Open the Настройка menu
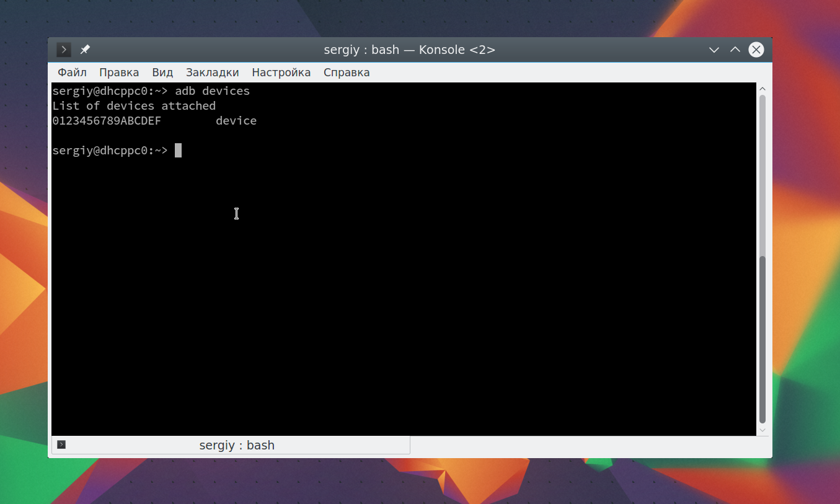This screenshot has width=840, height=504. click(x=281, y=73)
